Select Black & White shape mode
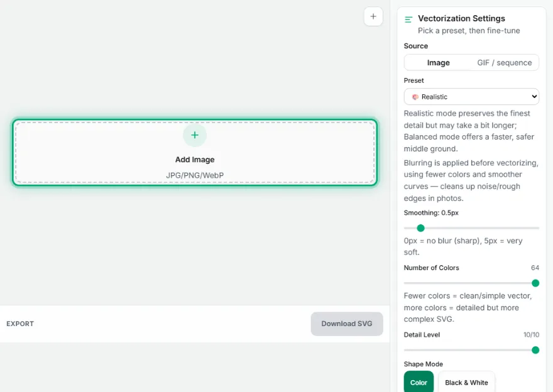 click(x=466, y=382)
